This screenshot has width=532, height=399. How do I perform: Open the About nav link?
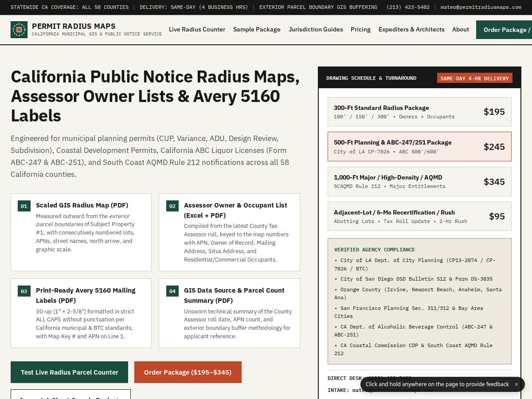click(x=461, y=29)
